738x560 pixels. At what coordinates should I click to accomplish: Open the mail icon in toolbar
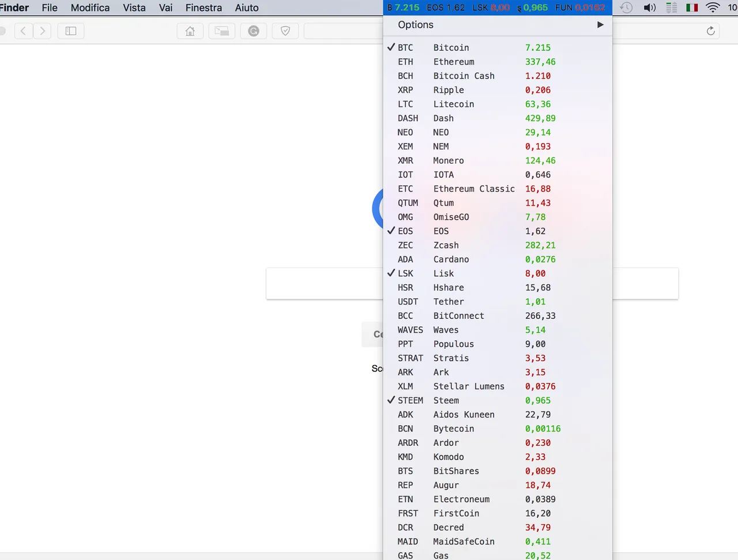(221, 31)
